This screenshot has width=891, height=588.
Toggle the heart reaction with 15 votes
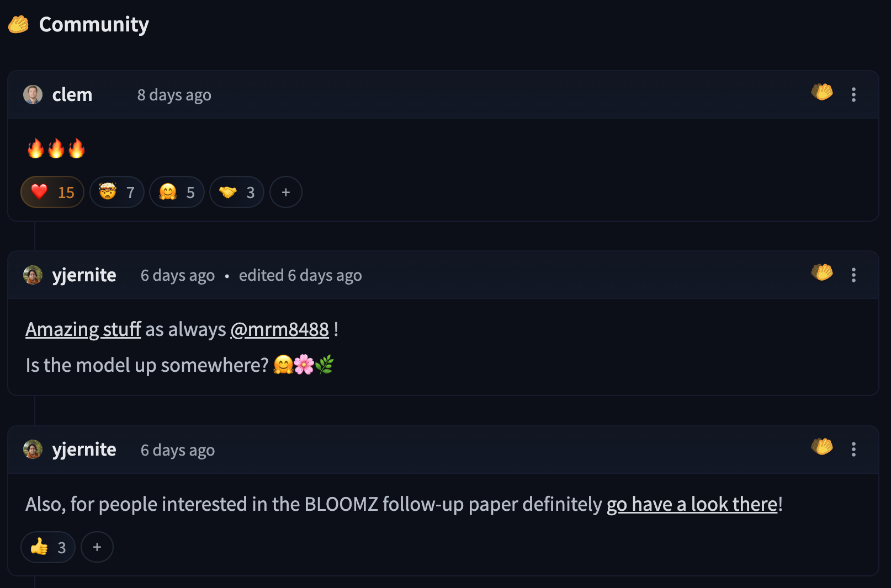point(52,193)
